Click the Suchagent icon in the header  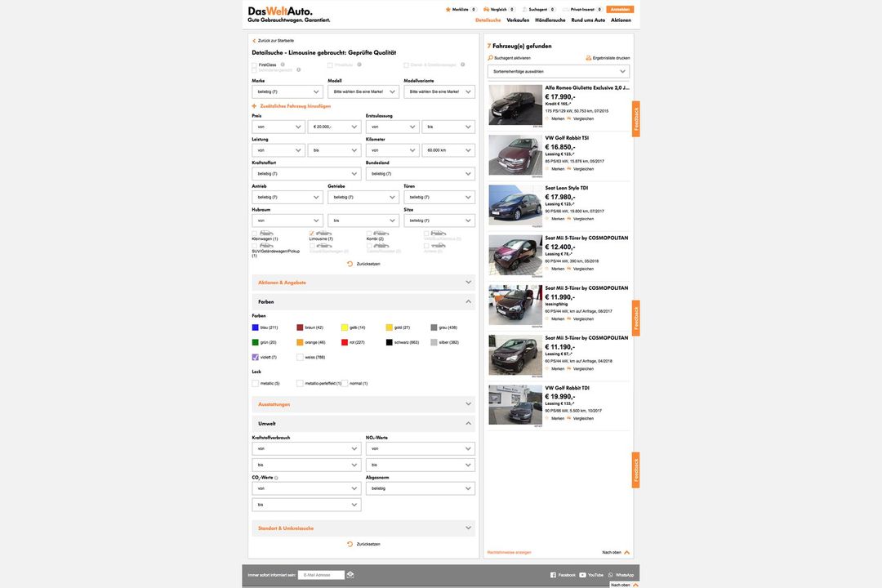[523, 7]
